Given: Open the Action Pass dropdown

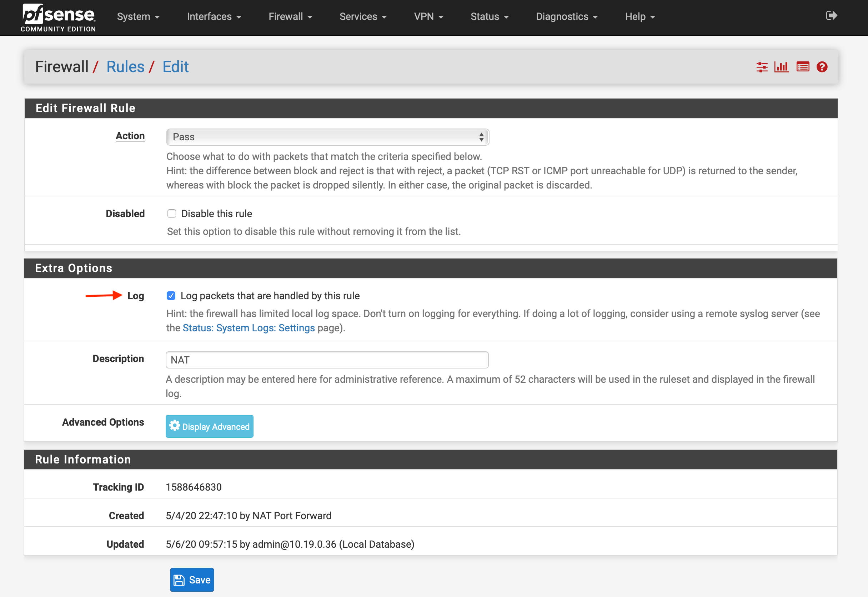Looking at the screenshot, I should 327,137.
